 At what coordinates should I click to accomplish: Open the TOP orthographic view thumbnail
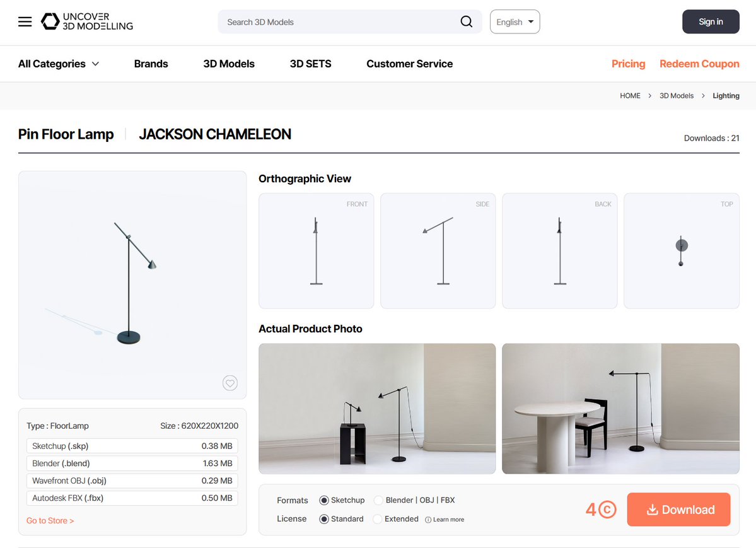pyautogui.click(x=682, y=251)
